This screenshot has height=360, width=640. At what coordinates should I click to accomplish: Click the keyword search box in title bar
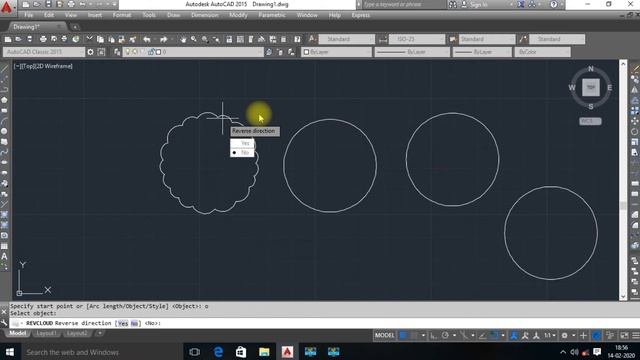pos(404,4)
